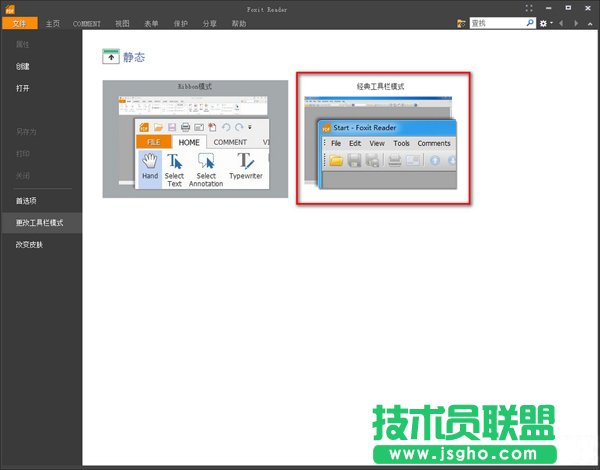Switch to the 视图 tab
The image size is (600, 470).
point(122,24)
